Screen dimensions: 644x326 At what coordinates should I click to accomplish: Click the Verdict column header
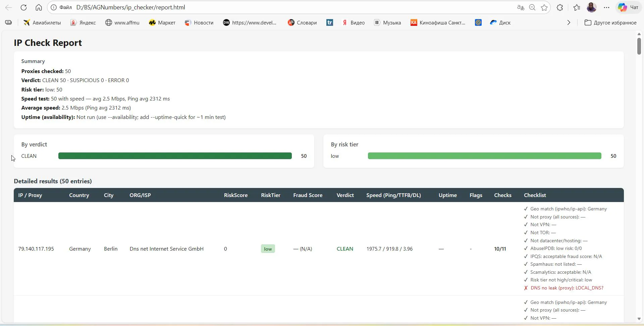(x=345, y=195)
